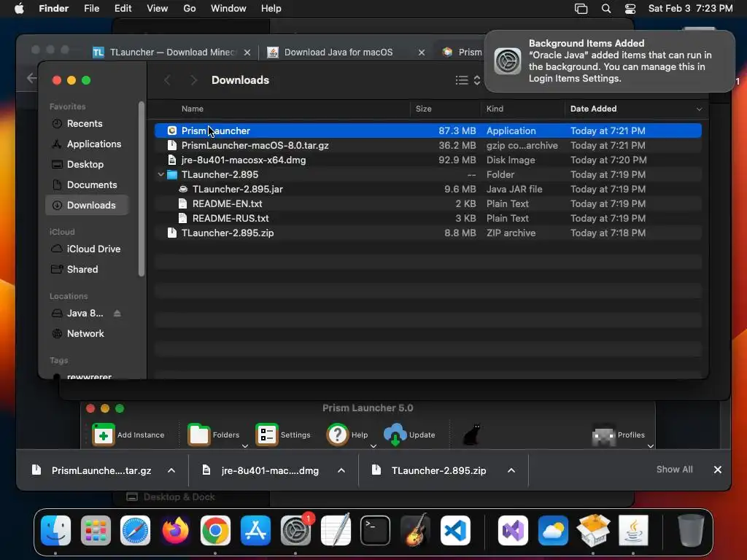Open Folders dropdown arrow in Prism Launcher
The image size is (747, 560).
(245, 446)
